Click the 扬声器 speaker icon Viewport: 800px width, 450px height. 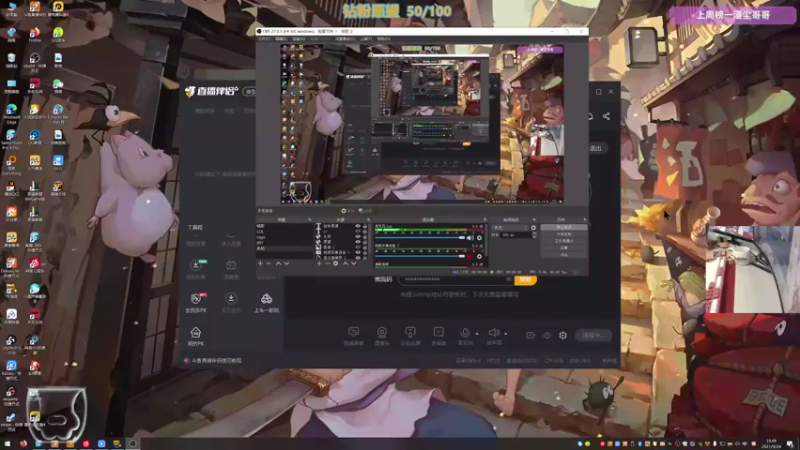493,333
